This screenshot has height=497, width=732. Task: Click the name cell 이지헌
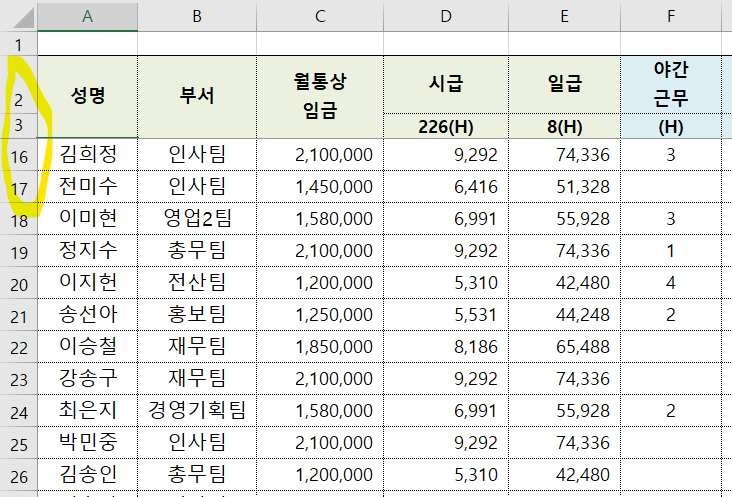click(x=87, y=283)
